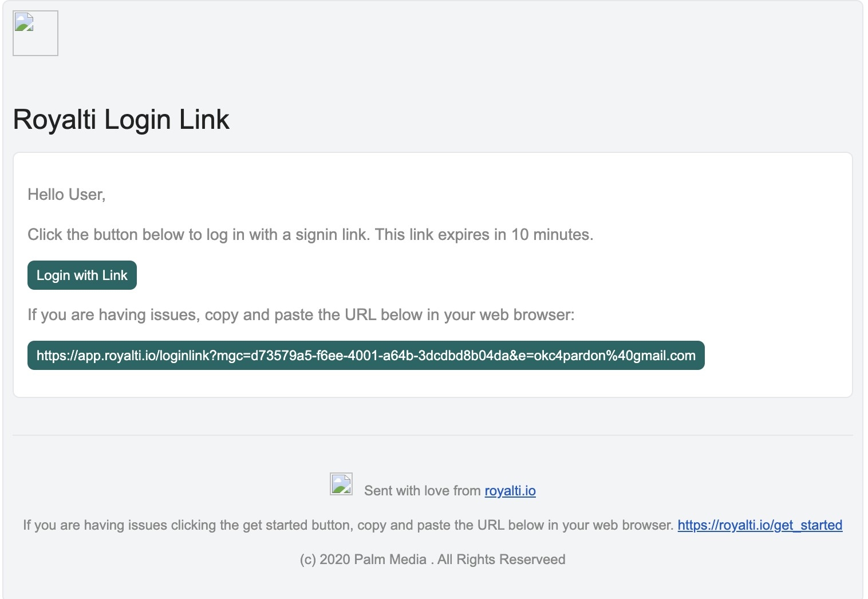Follow the https://royalti.io/get_started link
This screenshot has width=868, height=599.
click(x=760, y=525)
